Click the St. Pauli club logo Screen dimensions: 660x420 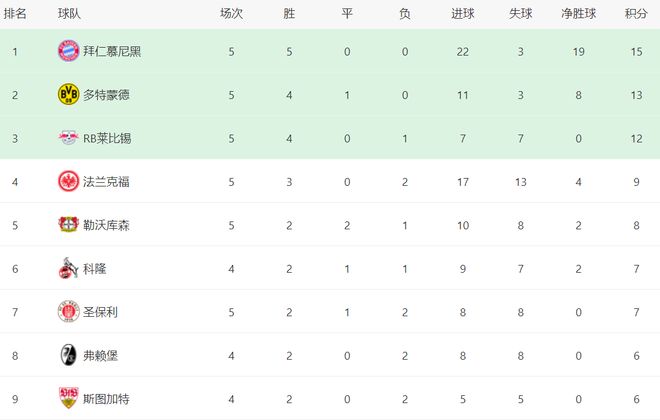[x=68, y=312]
